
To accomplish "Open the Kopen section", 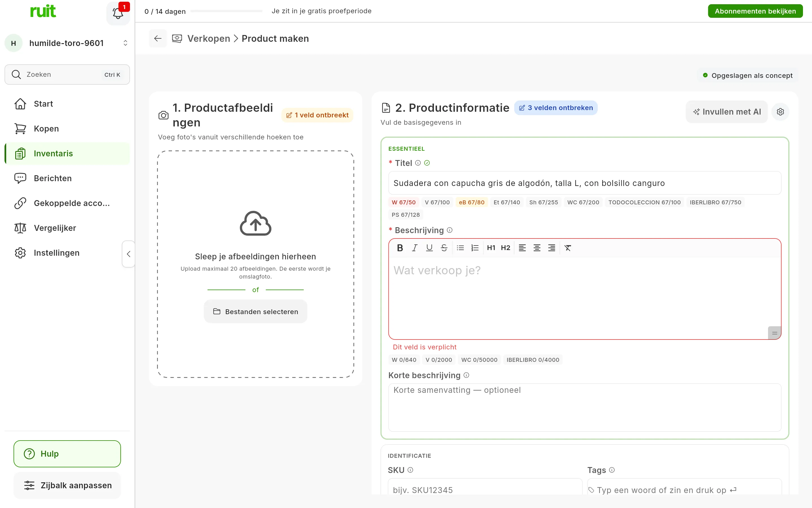I will pos(67,129).
